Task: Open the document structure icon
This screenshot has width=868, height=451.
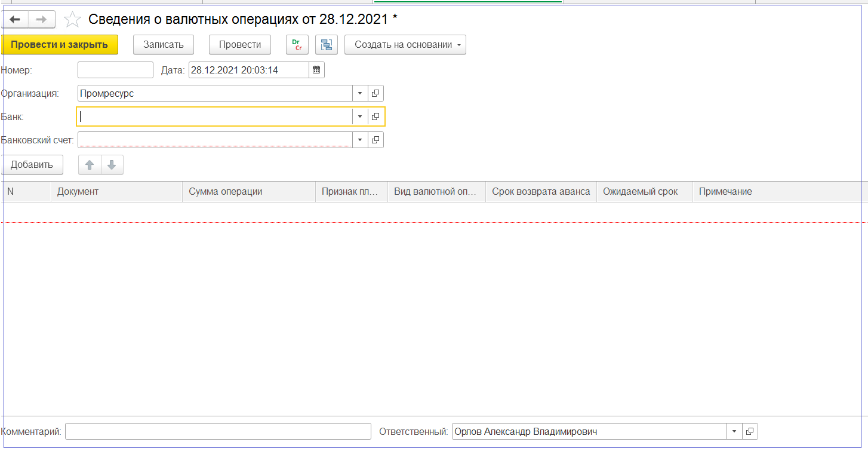Action: click(x=327, y=45)
